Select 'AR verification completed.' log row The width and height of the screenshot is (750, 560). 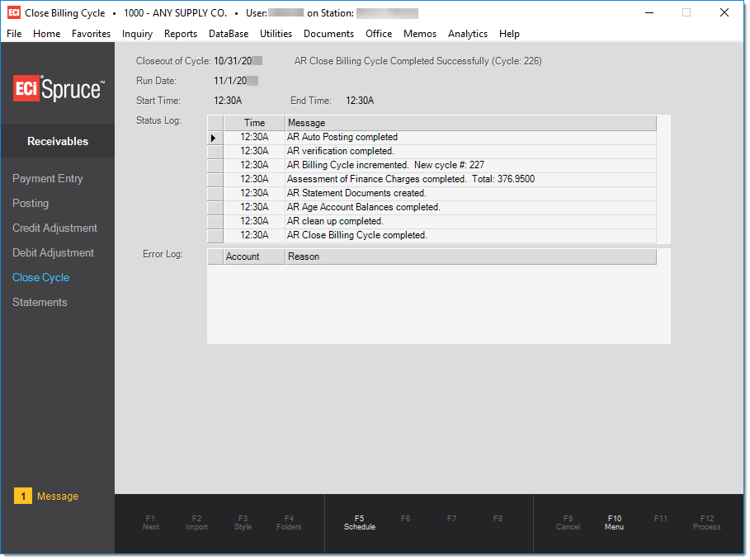432,151
